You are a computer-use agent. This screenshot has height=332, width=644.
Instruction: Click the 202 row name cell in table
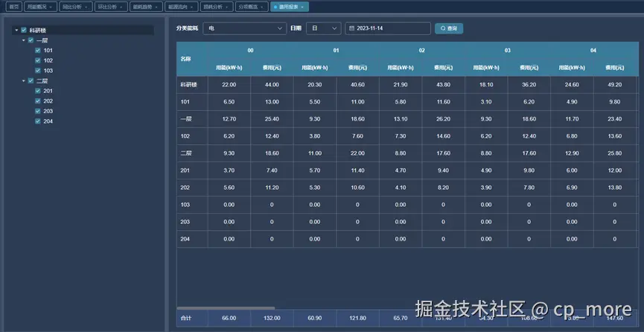(x=192, y=188)
